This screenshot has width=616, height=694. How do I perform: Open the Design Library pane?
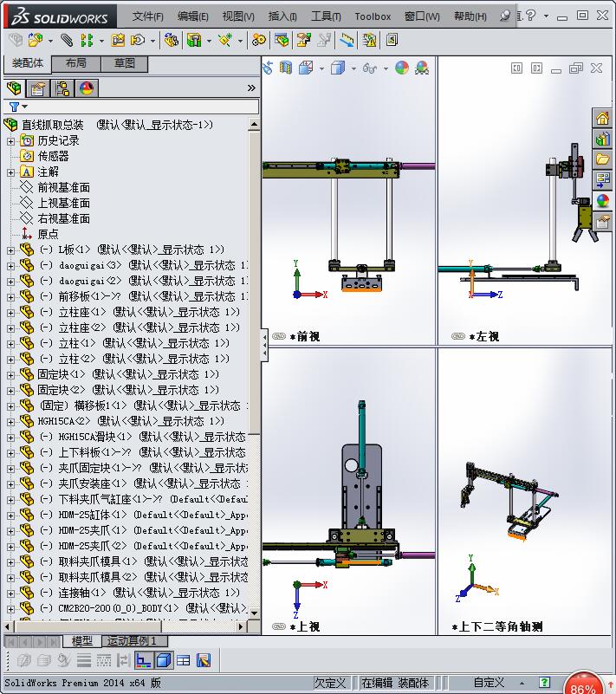pyautogui.click(x=602, y=139)
